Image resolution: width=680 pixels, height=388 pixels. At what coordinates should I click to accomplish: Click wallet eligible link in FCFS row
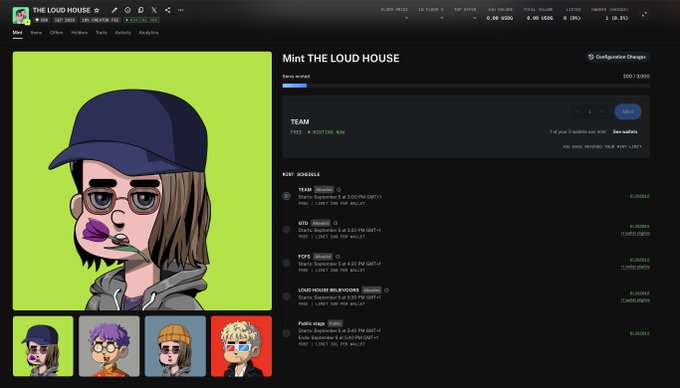coord(635,267)
